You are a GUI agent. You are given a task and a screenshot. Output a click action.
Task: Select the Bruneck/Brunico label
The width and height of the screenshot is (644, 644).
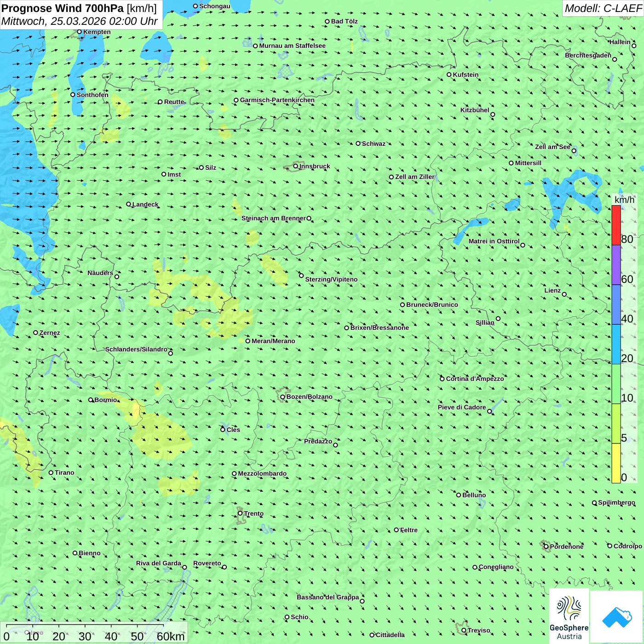pos(432,305)
